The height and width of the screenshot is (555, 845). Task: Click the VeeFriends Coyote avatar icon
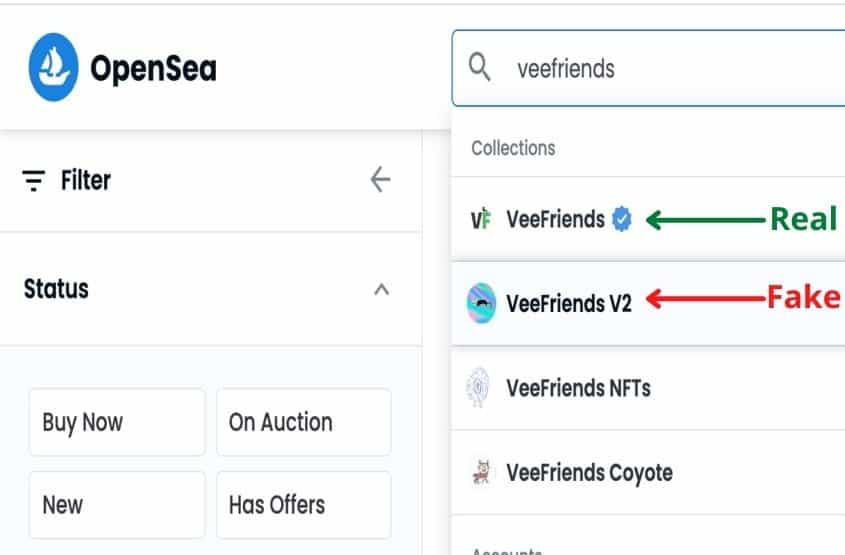481,472
